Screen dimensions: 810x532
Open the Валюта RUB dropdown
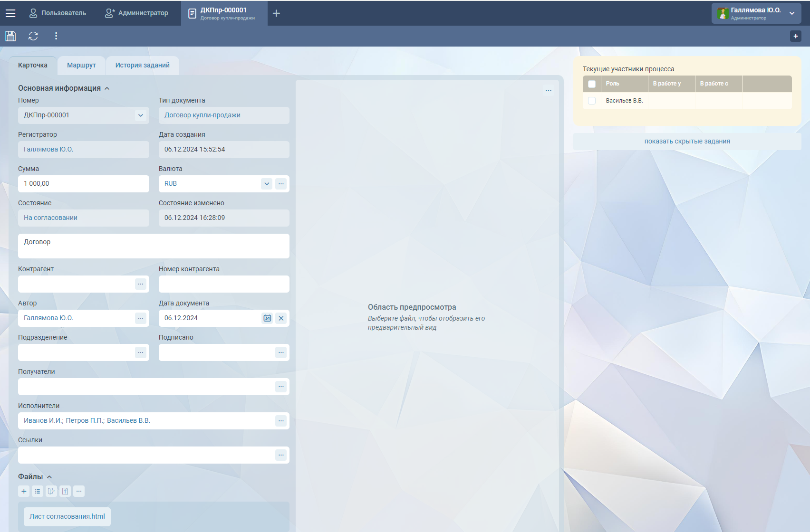267,184
